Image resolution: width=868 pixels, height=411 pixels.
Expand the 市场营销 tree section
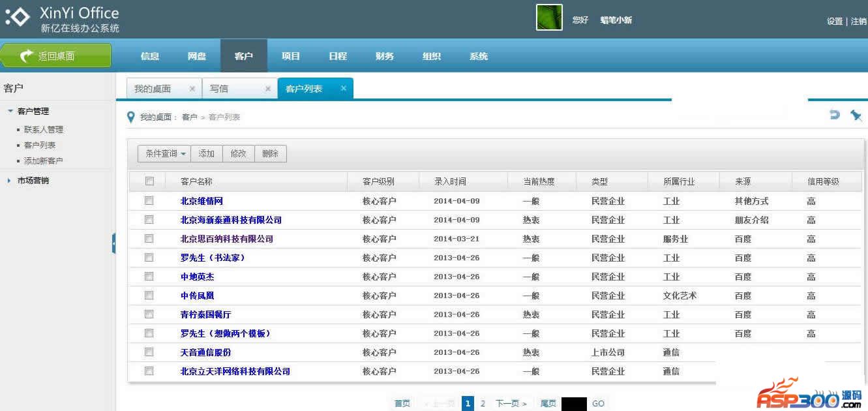9,180
